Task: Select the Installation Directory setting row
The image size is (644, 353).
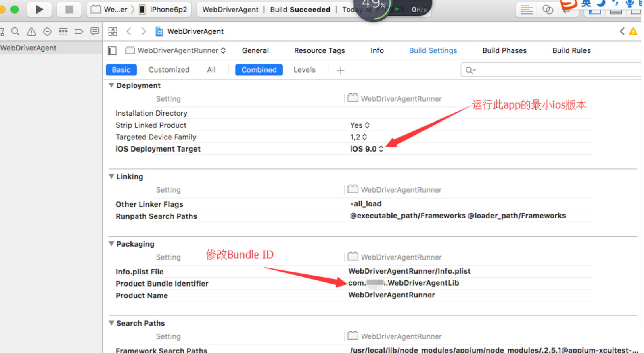Action: [350, 113]
